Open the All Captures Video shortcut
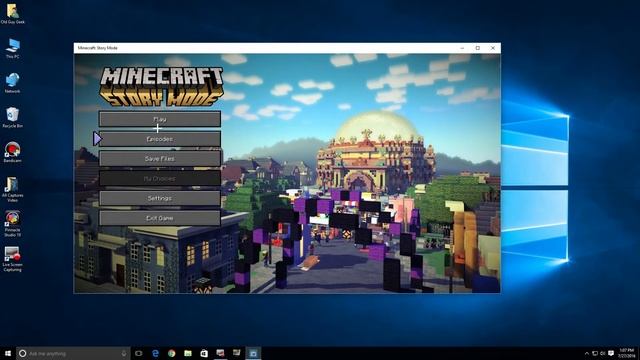This screenshot has width=640, height=360. (12, 189)
